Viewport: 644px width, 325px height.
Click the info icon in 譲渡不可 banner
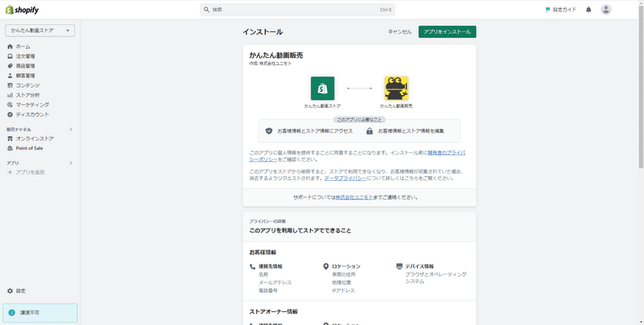[11, 313]
